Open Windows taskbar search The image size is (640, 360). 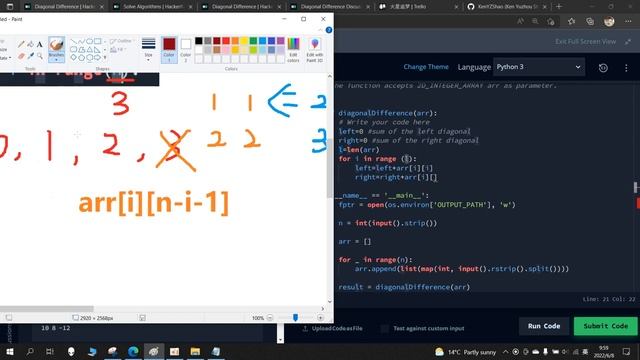coord(30,351)
